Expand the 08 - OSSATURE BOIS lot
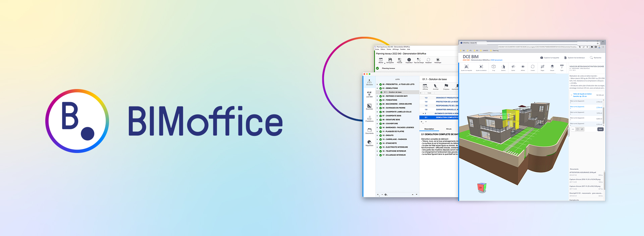 (x=377, y=120)
